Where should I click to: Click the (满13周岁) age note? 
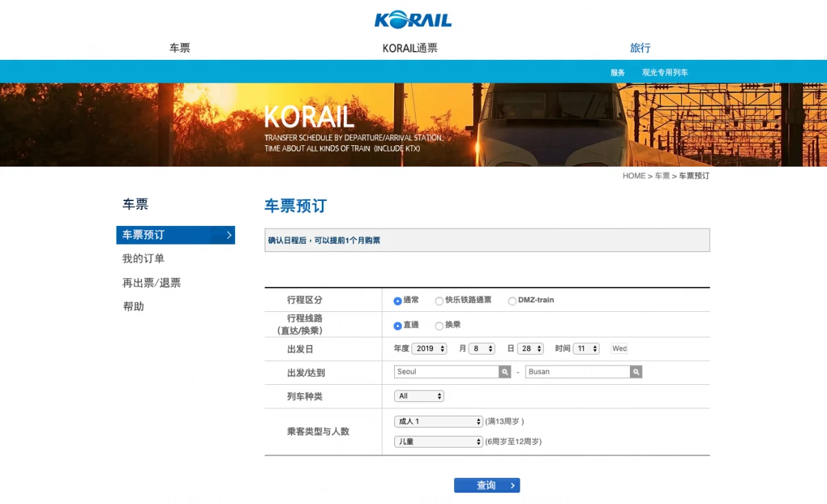[504, 421]
